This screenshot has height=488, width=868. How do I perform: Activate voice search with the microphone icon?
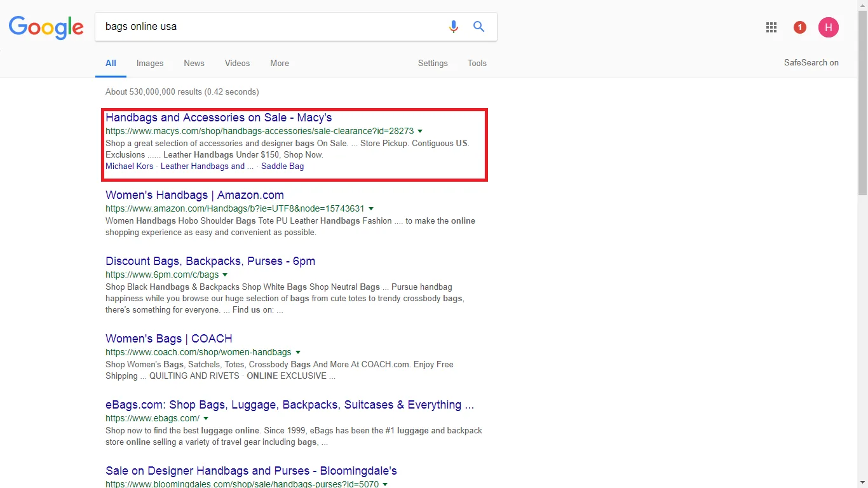pyautogui.click(x=454, y=27)
